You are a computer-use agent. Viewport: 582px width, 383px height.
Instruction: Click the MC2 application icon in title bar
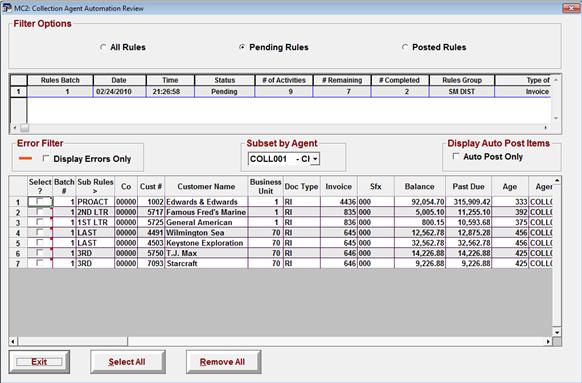[7, 7]
